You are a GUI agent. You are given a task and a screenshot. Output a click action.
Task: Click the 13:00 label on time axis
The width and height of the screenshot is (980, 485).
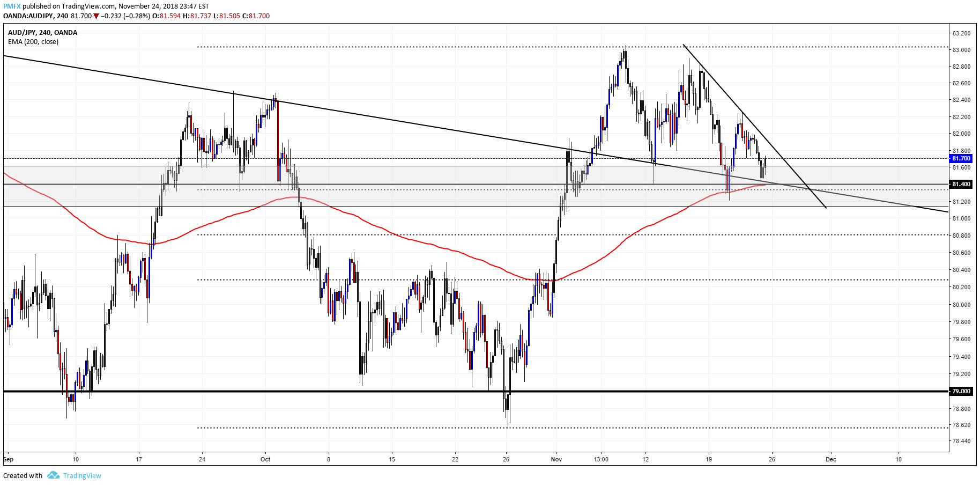(x=601, y=459)
